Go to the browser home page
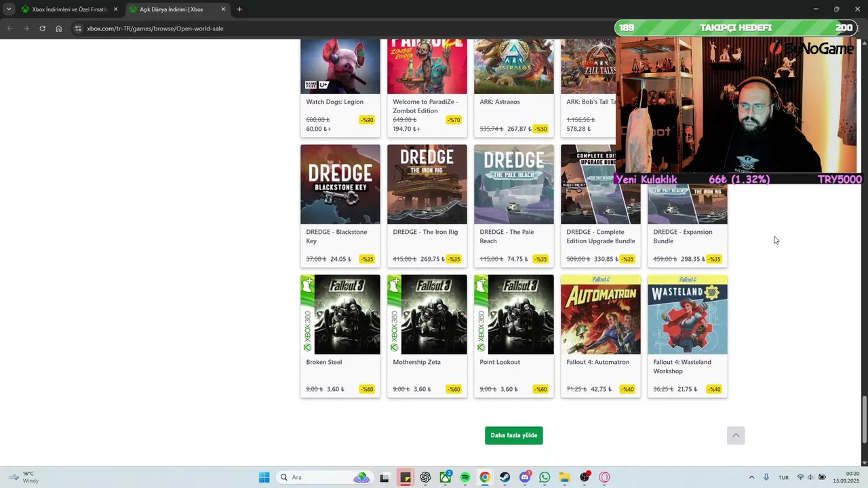The height and width of the screenshot is (488, 868). [59, 28]
